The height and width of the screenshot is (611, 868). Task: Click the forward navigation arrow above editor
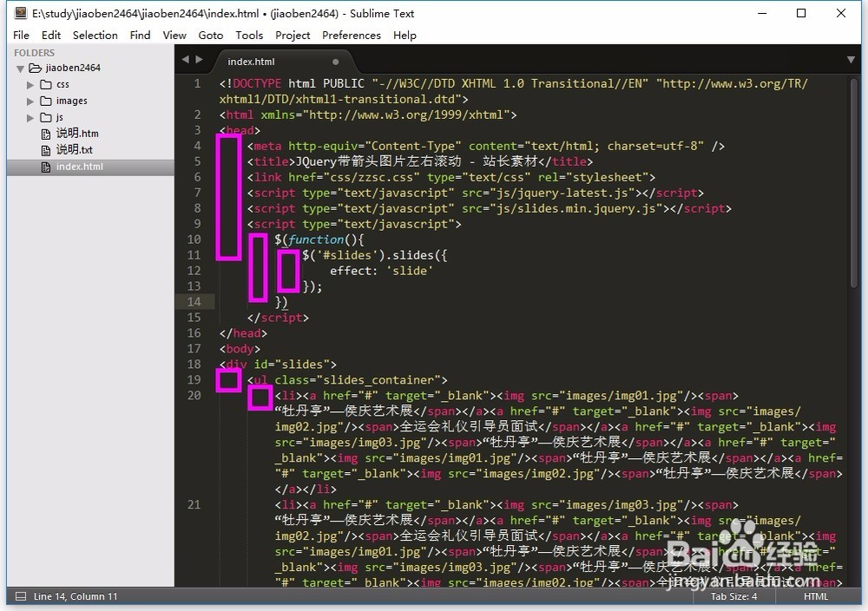[201, 60]
